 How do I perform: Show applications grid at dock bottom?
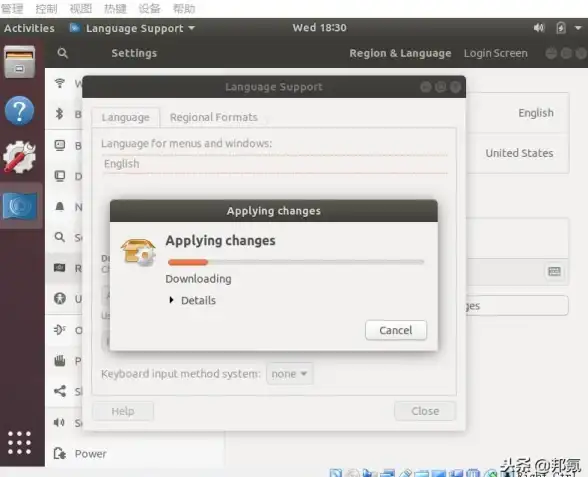click(20, 443)
